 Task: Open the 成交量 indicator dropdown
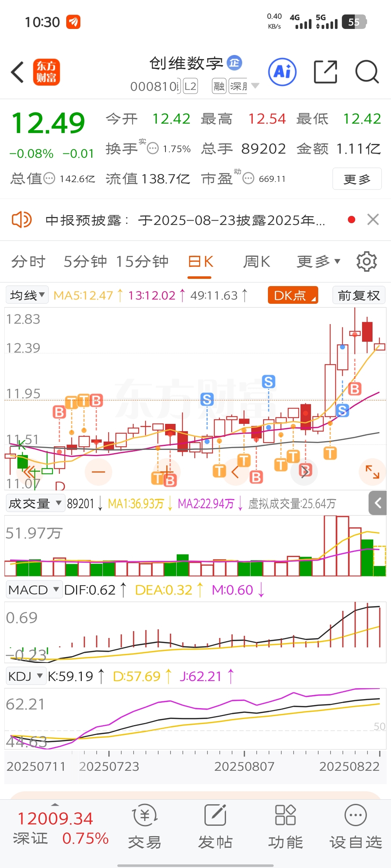pyautogui.click(x=35, y=503)
